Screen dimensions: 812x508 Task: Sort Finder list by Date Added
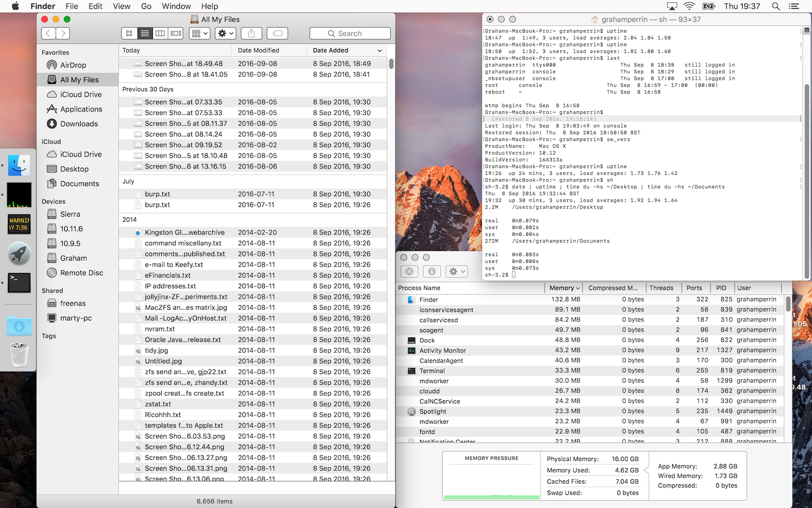click(347, 50)
